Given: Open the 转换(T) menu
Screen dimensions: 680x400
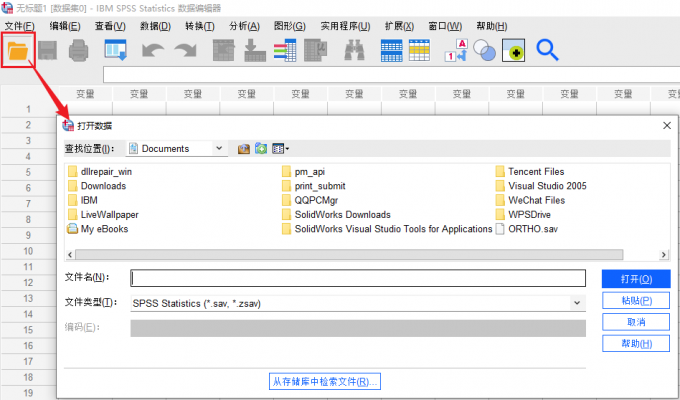Looking at the screenshot, I should pos(200,26).
